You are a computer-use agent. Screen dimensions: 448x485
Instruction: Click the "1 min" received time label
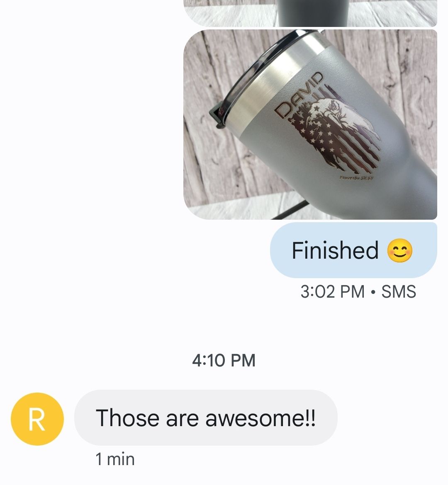pyautogui.click(x=115, y=459)
